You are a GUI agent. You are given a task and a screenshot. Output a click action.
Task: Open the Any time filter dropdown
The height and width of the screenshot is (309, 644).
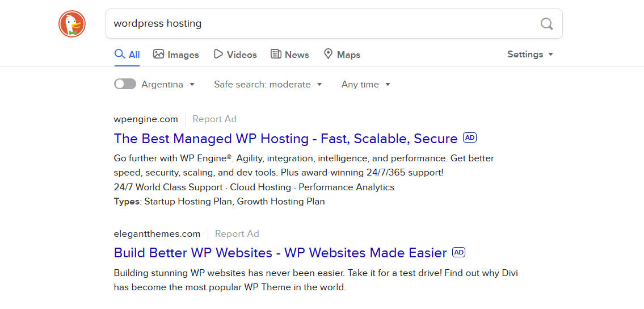366,85
